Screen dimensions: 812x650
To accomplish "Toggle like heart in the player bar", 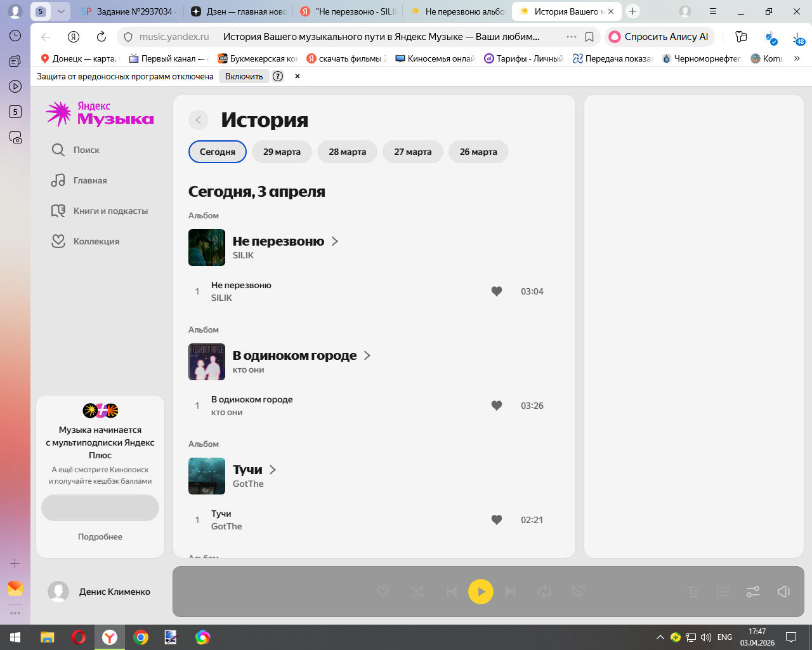I will [383, 592].
